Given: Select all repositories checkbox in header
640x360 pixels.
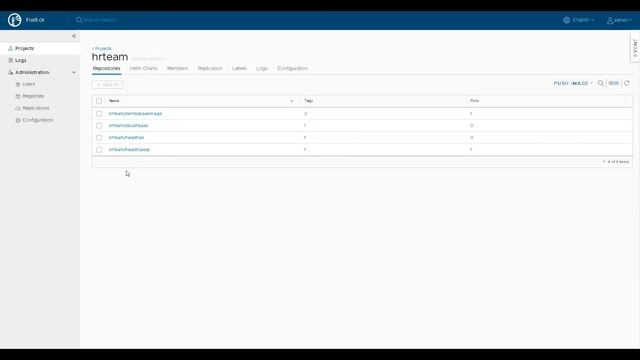Looking at the screenshot, I should pyautogui.click(x=99, y=101).
